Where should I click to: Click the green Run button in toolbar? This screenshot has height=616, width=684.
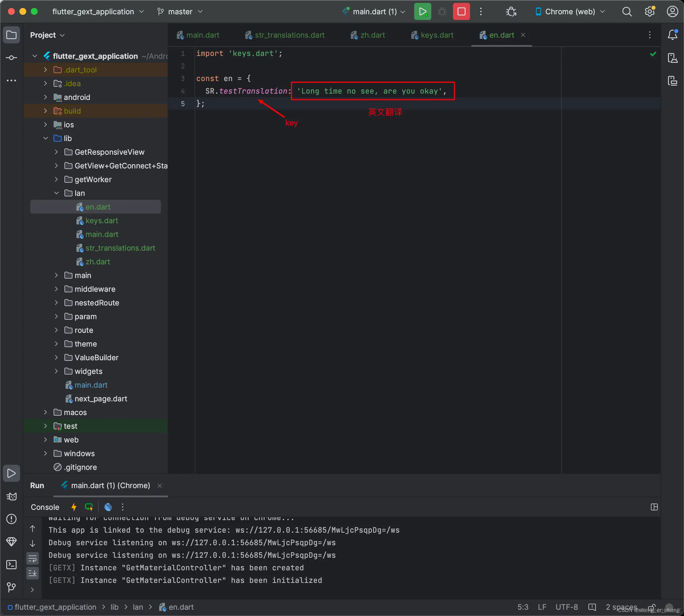[x=422, y=11]
